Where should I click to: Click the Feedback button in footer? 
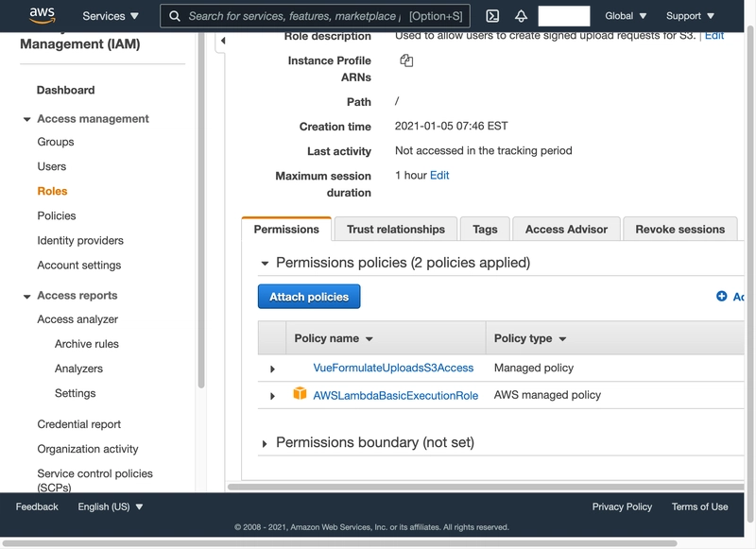click(x=37, y=506)
